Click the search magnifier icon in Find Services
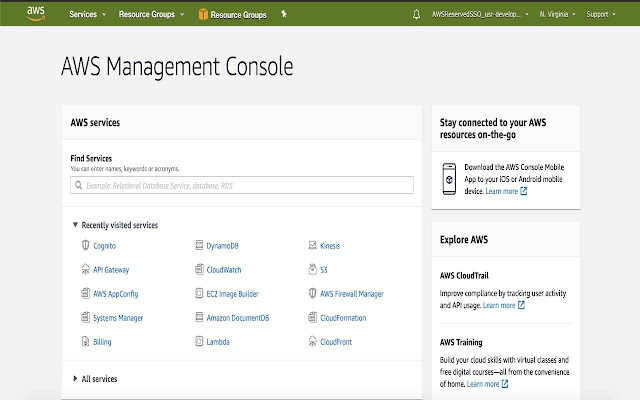Screen dimensions: 640x400 click(x=78, y=185)
